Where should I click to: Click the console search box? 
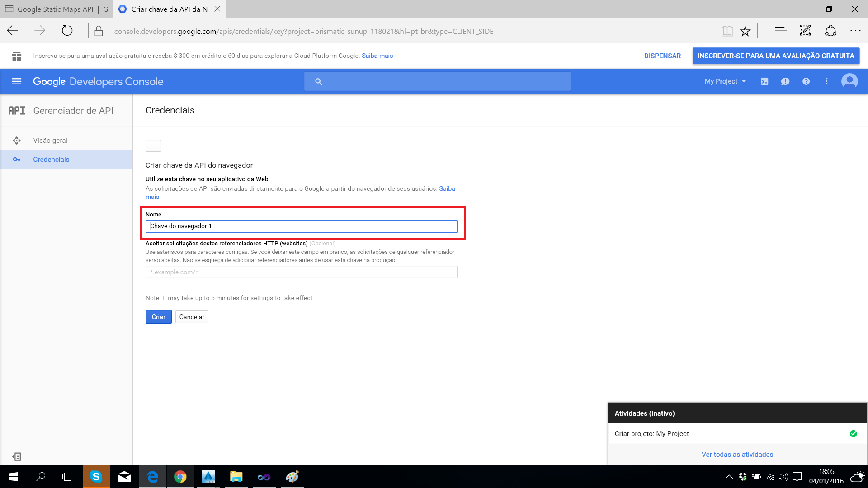[x=437, y=81]
